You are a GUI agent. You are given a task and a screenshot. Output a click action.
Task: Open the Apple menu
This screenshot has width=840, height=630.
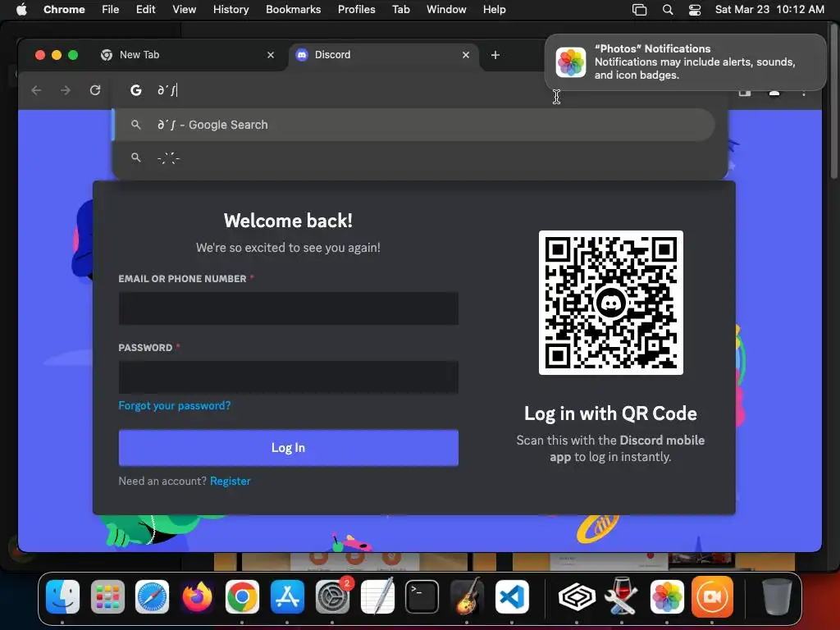click(x=21, y=9)
